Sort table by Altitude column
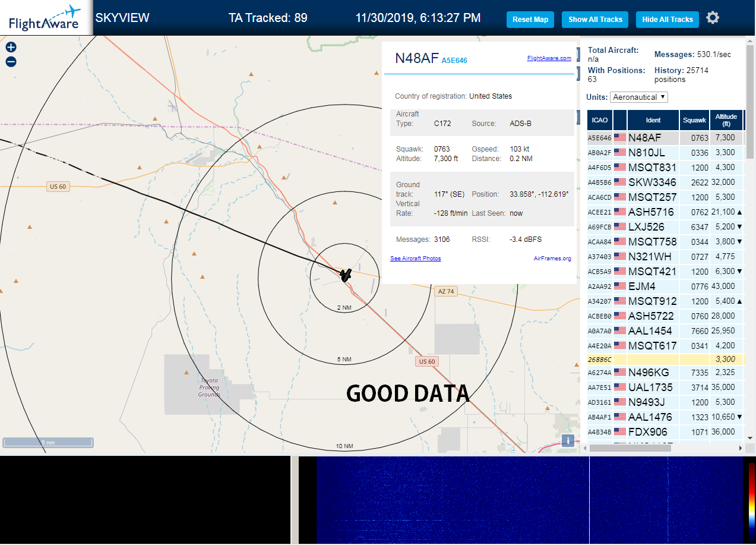This screenshot has width=756, height=545. (x=726, y=120)
